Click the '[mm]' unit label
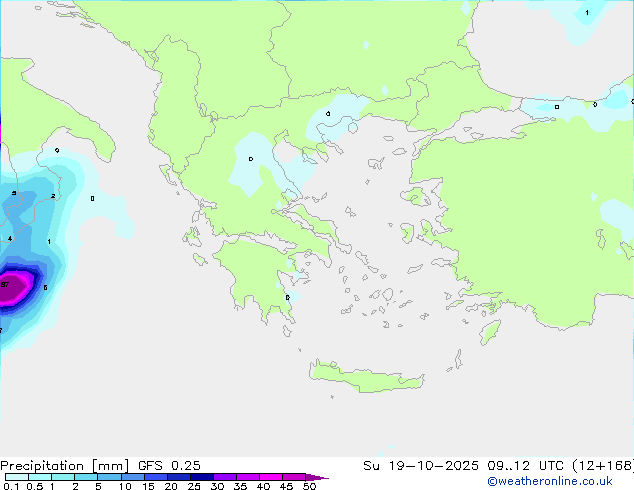The image size is (634, 490). (x=110, y=466)
